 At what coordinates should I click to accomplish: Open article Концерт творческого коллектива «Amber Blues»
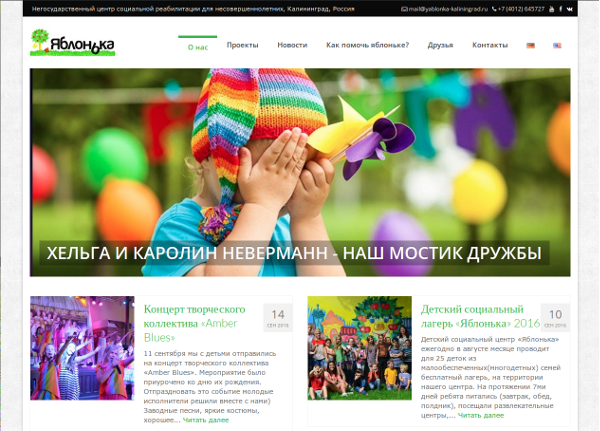click(x=194, y=323)
